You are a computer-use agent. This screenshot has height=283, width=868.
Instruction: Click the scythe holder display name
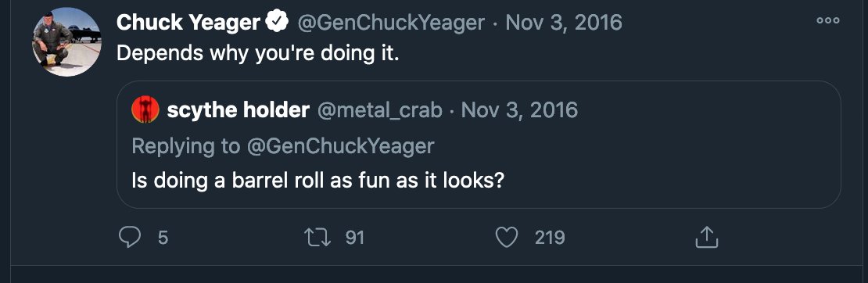(x=238, y=110)
